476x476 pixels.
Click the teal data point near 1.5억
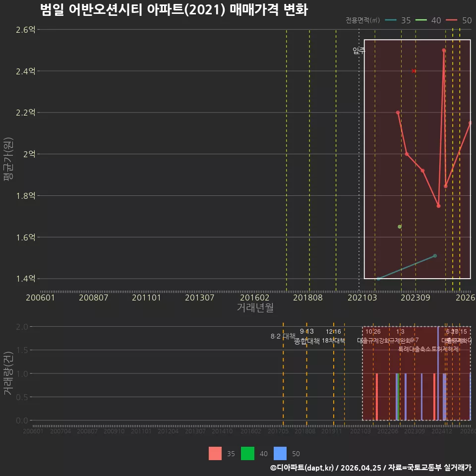435,256
